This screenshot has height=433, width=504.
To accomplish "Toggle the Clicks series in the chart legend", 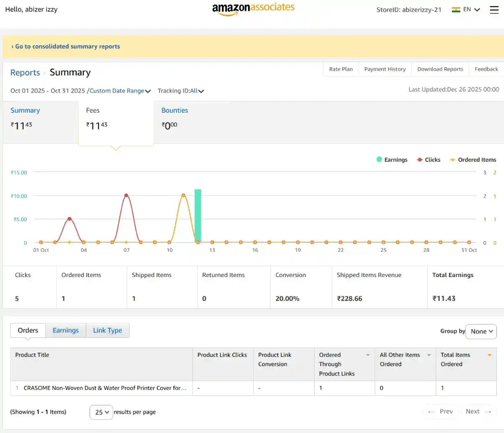I will click(428, 159).
